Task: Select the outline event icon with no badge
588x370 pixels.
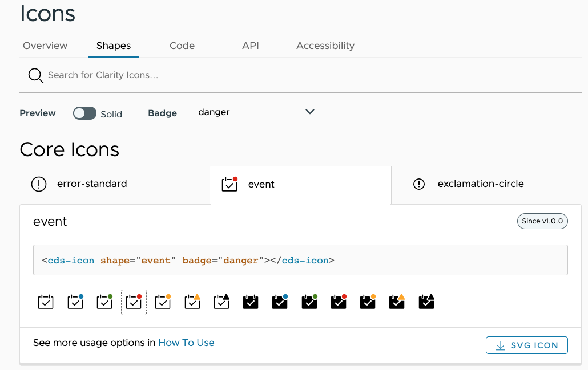Action: [x=46, y=302]
